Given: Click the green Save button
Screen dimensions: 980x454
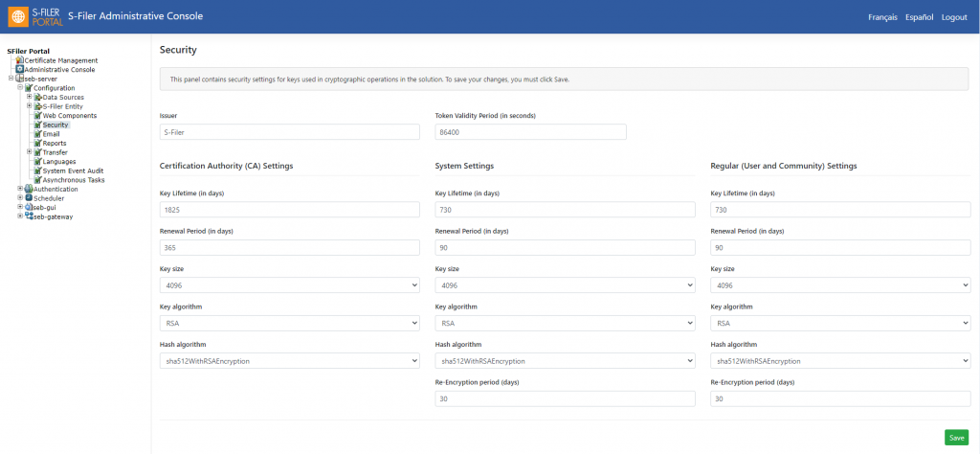Looking at the screenshot, I should [x=956, y=438].
